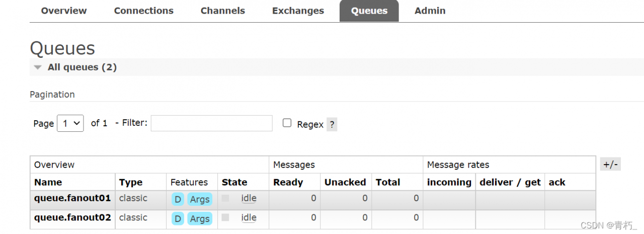Screen dimensions: 644x234
Task: Open the Exchanges tab
Action: click(x=298, y=11)
